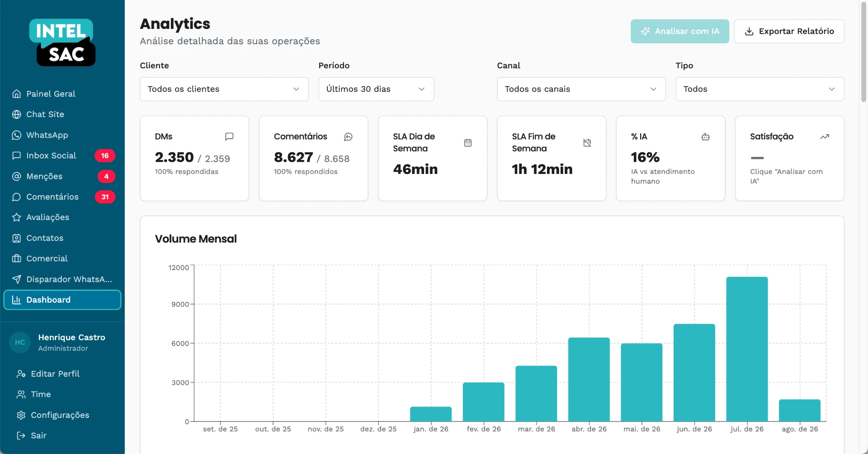Screen dimensions: 868x454
Task: Open WhatsApp sidebar icon
Action: (x=17, y=135)
